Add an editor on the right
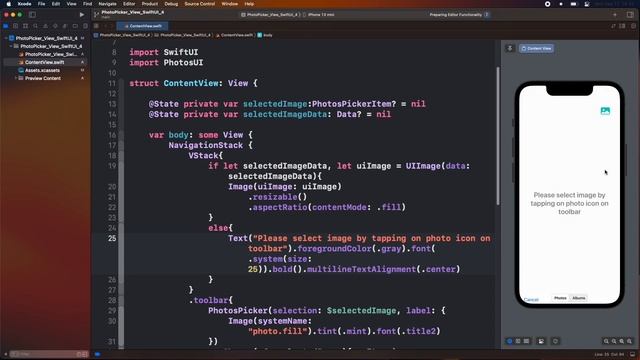This screenshot has width=640, height=360. pos(633,26)
